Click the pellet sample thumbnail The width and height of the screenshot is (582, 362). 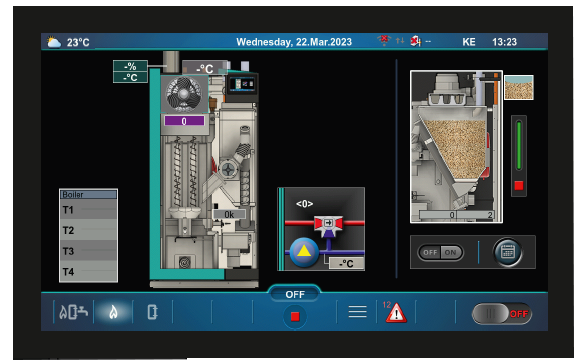519,88
